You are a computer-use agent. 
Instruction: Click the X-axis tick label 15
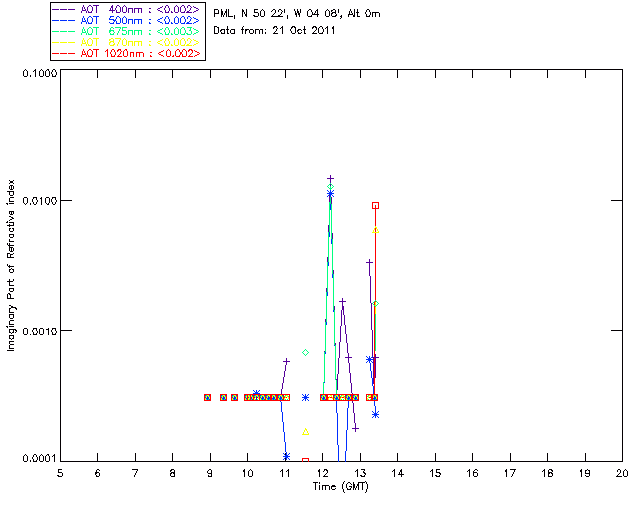tap(435, 473)
